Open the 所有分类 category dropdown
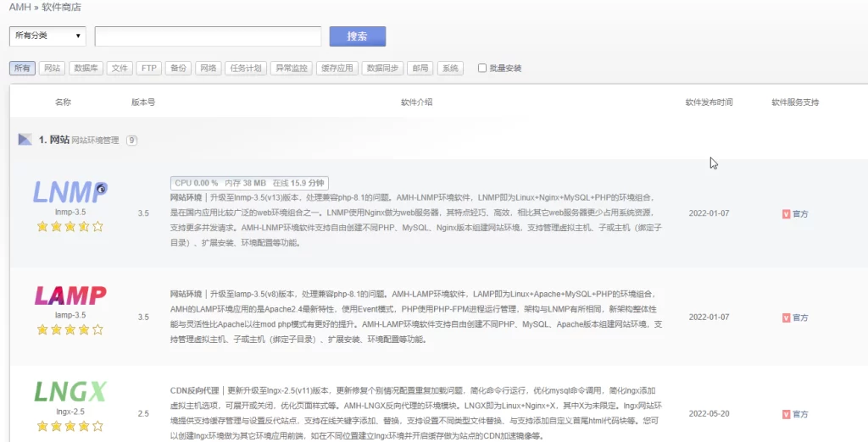This screenshot has height=442, width=868. click(x=47, y=36)
